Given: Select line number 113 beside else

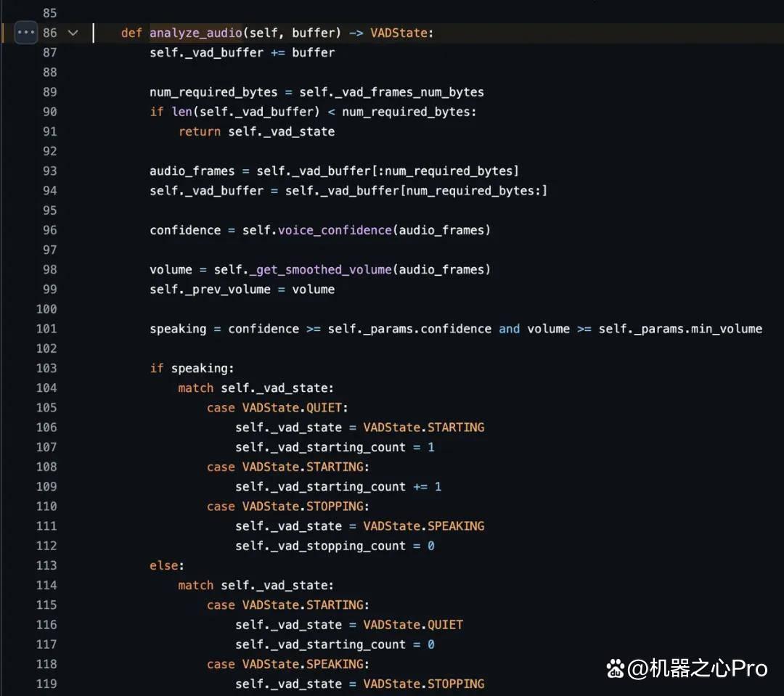Looking at the screenshot, I should (x=46, y=565).
